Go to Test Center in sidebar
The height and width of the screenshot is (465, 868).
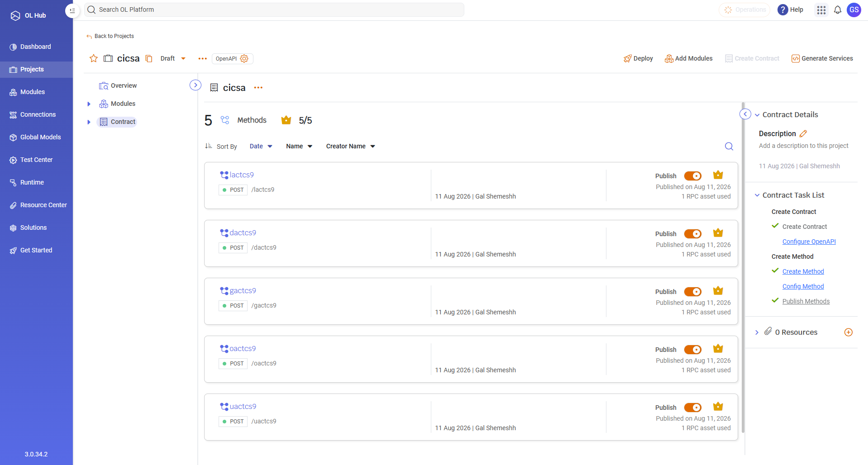pyautogui.click(x=36, y=160)
